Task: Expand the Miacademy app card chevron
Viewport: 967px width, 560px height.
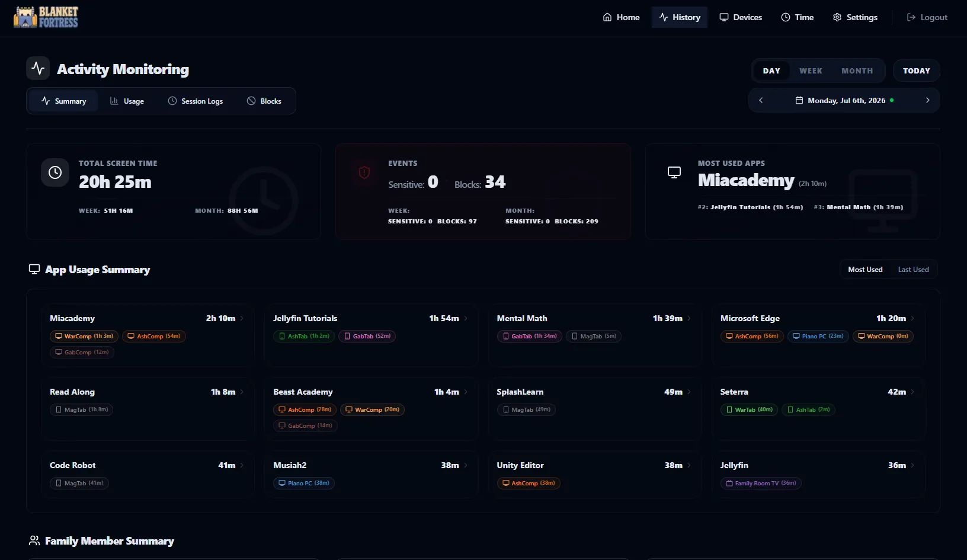Action: [242, 318]
